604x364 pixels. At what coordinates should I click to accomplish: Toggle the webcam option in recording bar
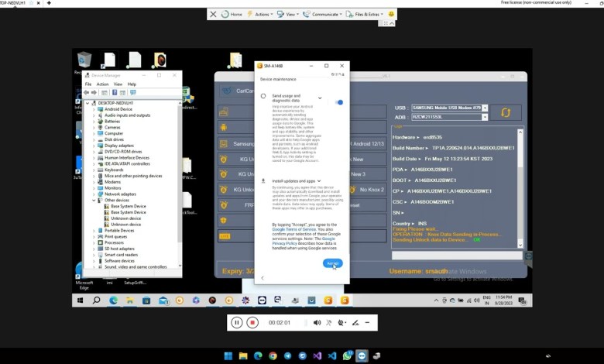pyautogui.click(x=341, y=322)
